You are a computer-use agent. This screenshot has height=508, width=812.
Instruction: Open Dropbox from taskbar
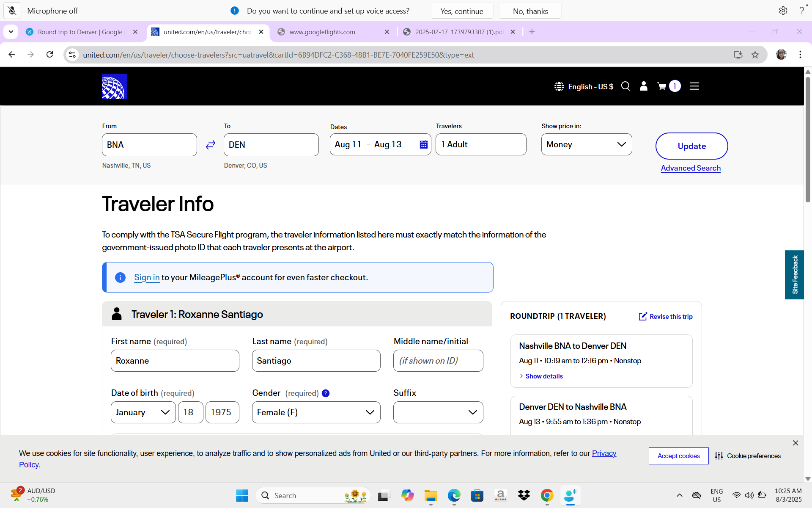pos(524,495)
